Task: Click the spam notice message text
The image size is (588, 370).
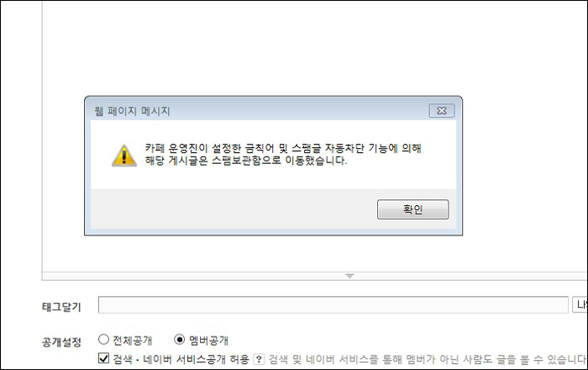Action: pyautogui.click(x=283, y=154)
